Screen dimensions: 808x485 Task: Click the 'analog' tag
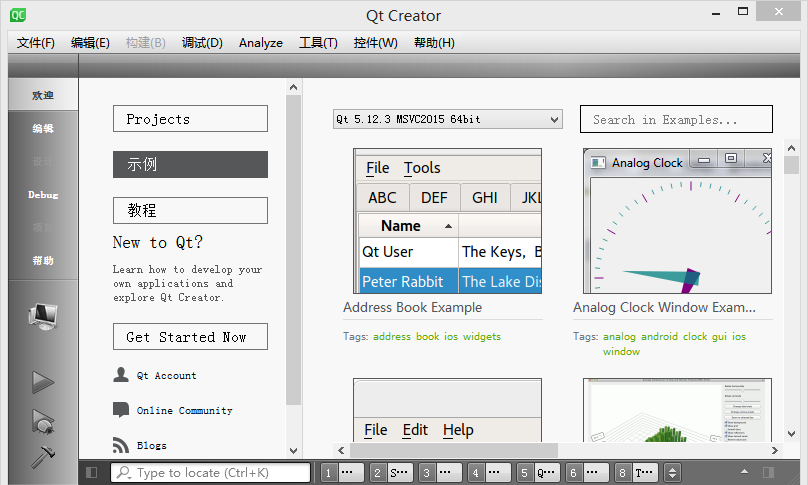pyautogui.click(x=619, y=337)
